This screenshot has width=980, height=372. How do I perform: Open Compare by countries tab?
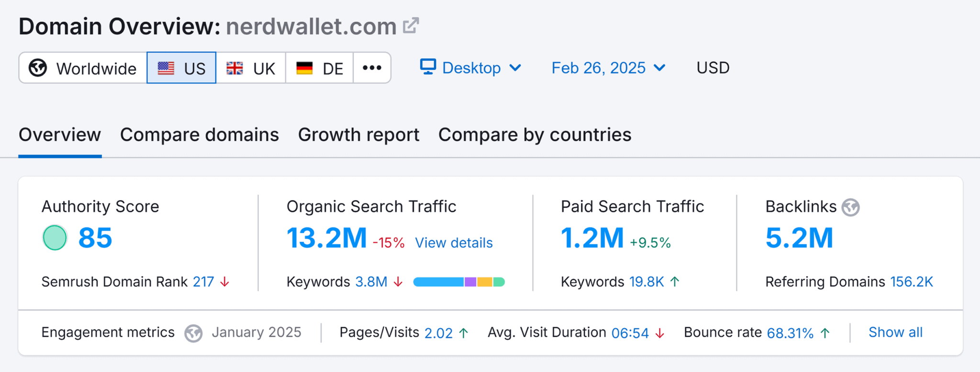coord(535,135)
